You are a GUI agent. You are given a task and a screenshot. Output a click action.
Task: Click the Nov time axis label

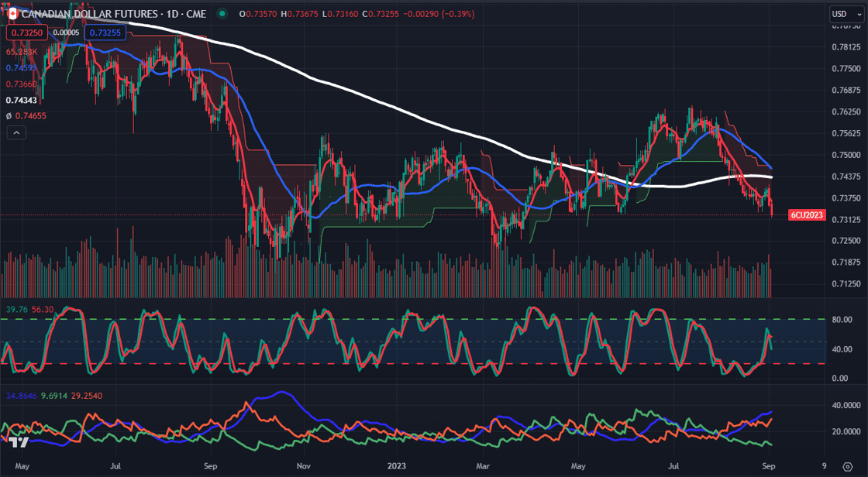[x=303, y=466]
